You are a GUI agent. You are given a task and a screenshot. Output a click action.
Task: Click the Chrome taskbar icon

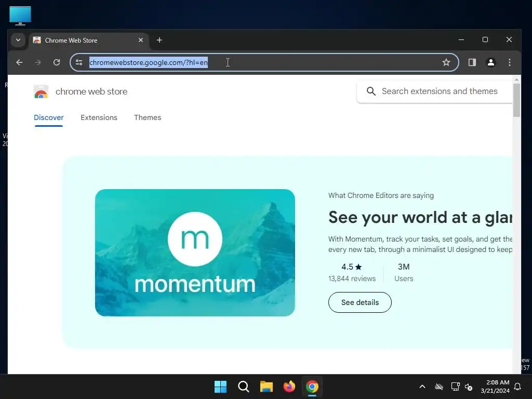(x=312, y=387)
